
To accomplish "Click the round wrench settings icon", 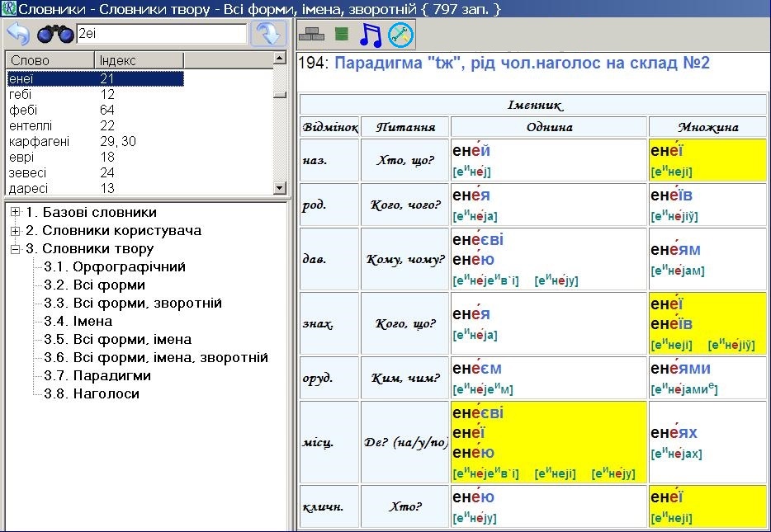I will tap(400, 35).
